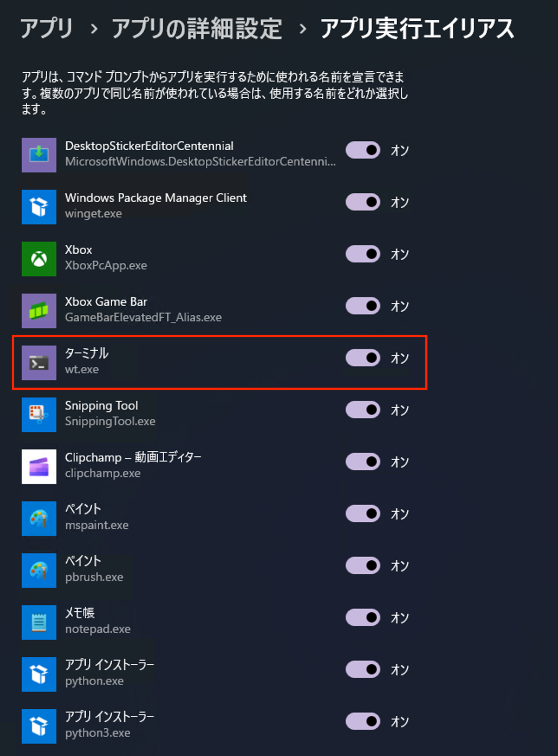Go back to アプリ in breadcrumb
Image resolution: width=558 pixels, height=756 pixels.
point(47,29)
